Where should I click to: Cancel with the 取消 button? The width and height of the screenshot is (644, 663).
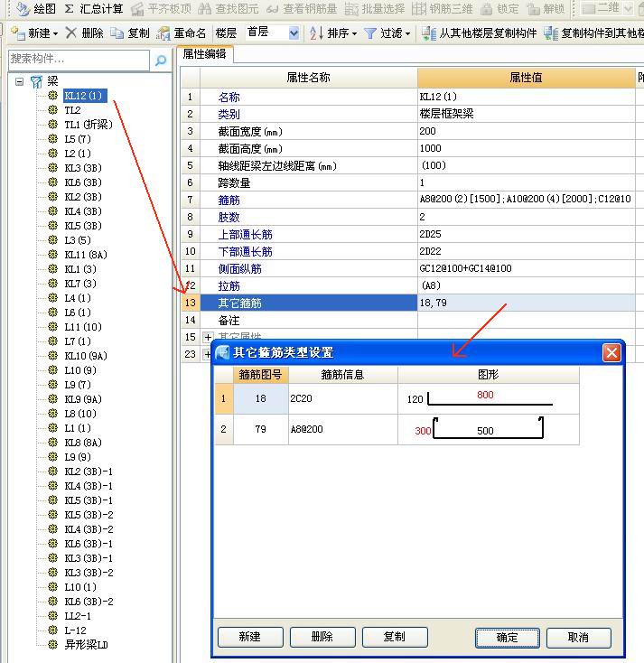click(x=578, y=638)
